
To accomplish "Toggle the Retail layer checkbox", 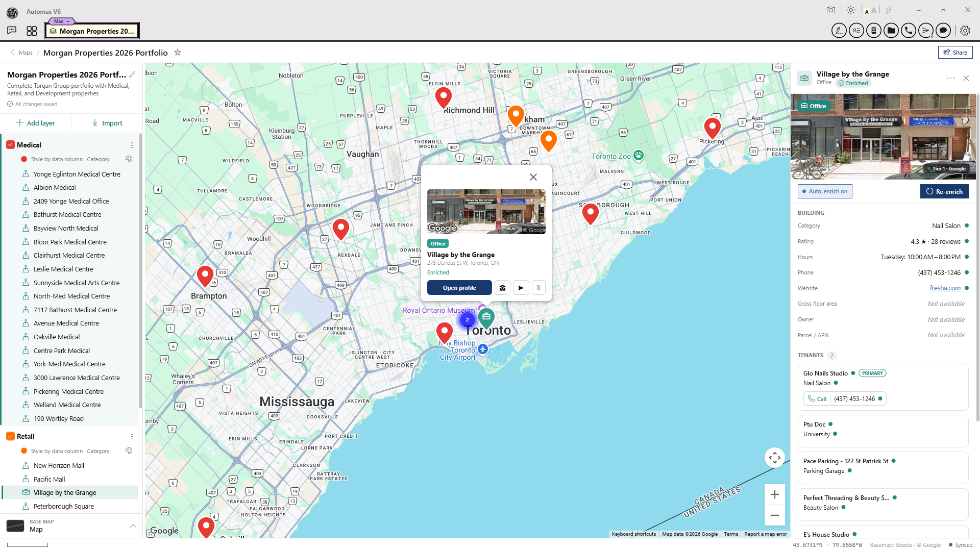I will (10, 436).
